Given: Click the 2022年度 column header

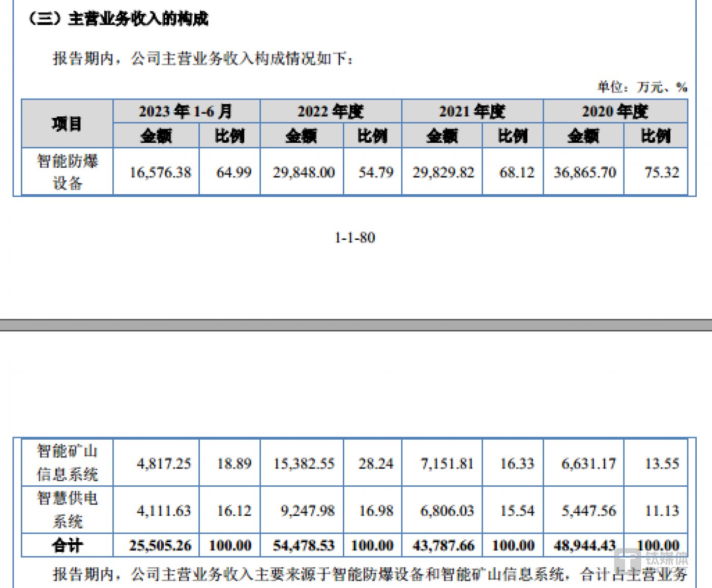Looking at the screenshot, I should tap(331, 111).
